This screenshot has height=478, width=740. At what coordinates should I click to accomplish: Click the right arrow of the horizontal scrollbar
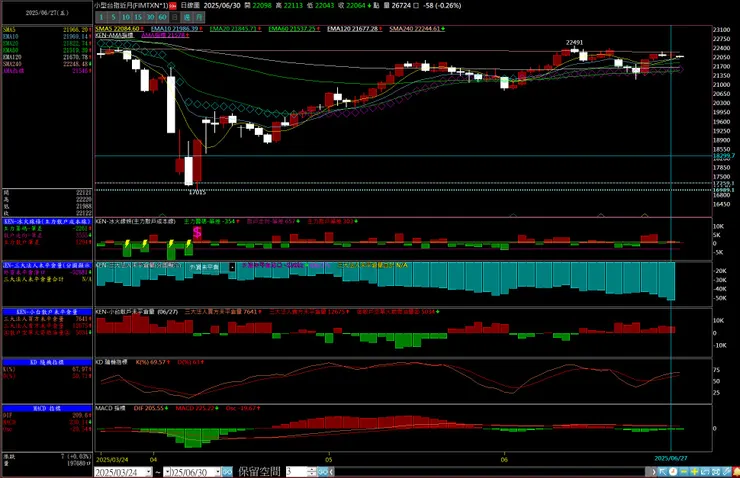[x=654, y=471]
